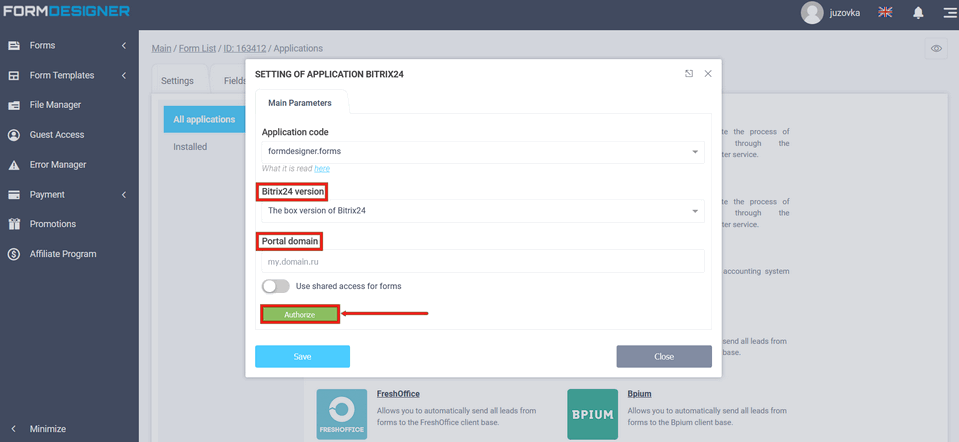Image resolution: width=959 pixels, height=442 pixels.
Task: Open the notifications bell
Action: pos(918,12)
